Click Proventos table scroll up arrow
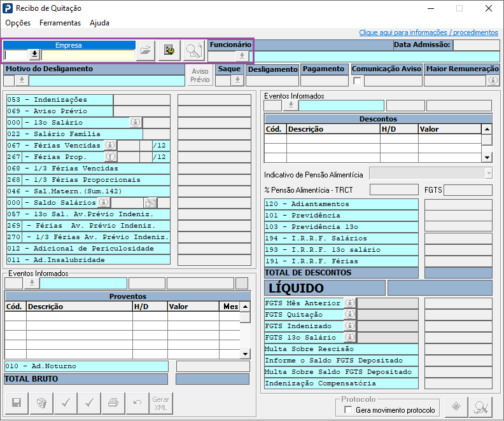 pos(245,307)
